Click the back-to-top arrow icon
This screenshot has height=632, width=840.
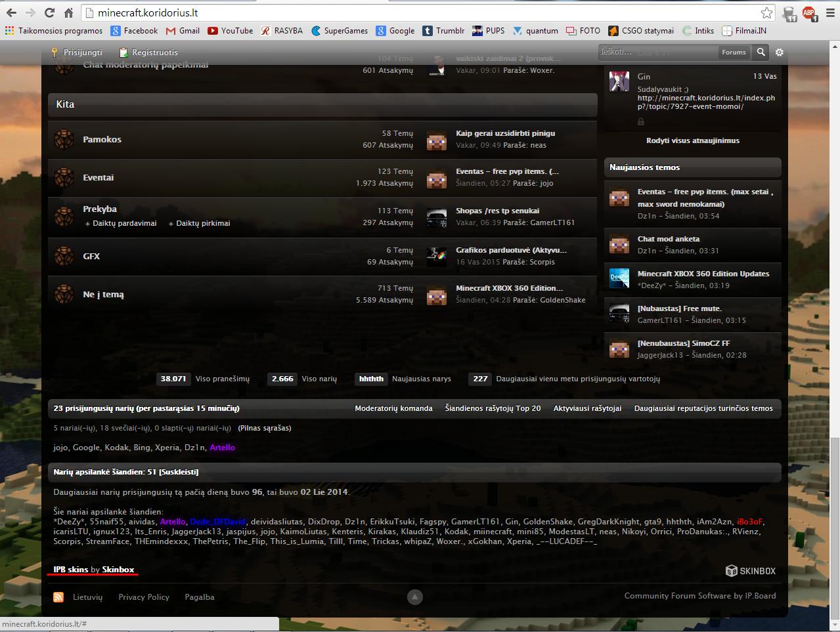pos(414,597)
